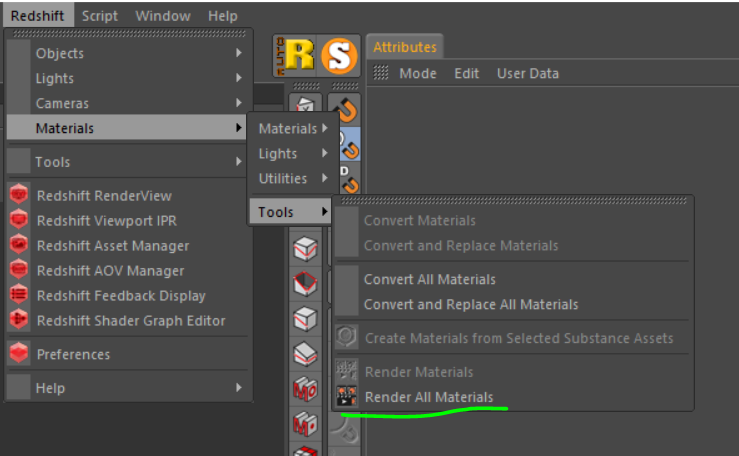
Task: Click the Preferences red cube icon
Action: [19, 353]
